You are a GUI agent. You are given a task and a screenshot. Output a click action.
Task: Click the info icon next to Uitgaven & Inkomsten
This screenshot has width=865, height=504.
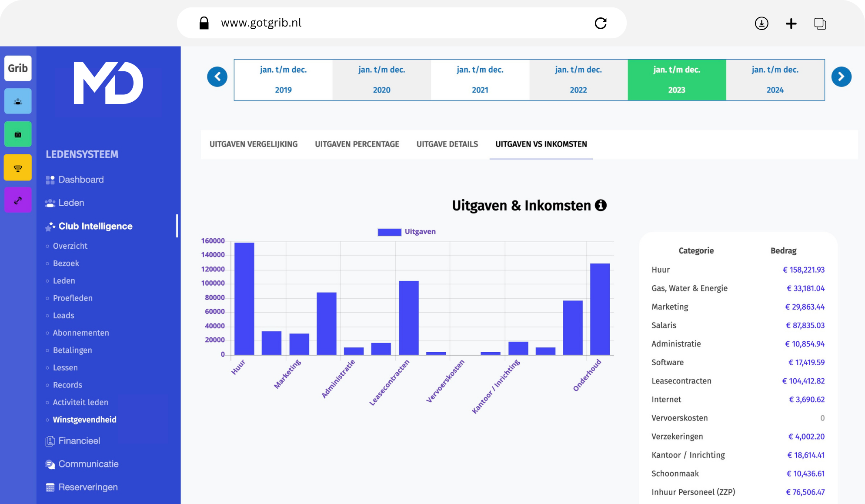[x=601, y=205]
